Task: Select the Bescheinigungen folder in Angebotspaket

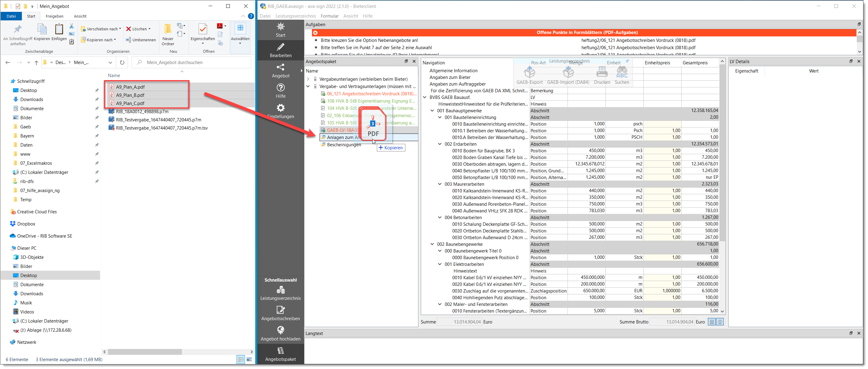Action: coord(344,145)
